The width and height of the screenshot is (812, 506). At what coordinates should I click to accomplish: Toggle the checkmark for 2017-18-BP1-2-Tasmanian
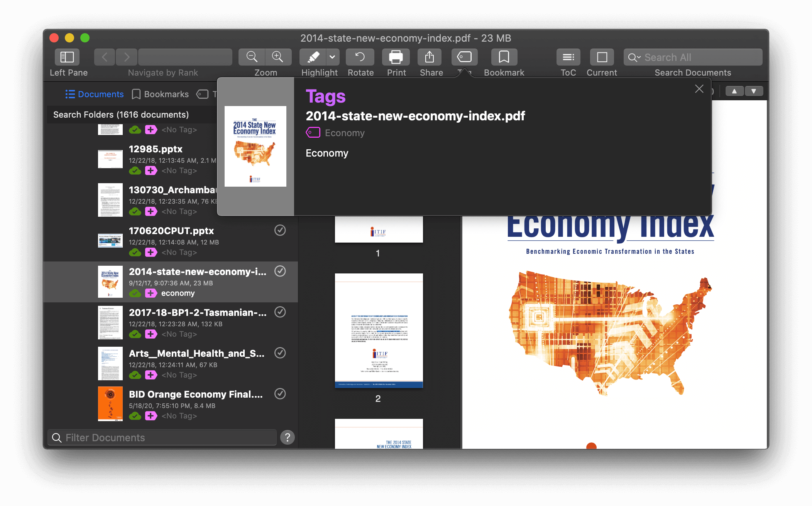[280, 312]
